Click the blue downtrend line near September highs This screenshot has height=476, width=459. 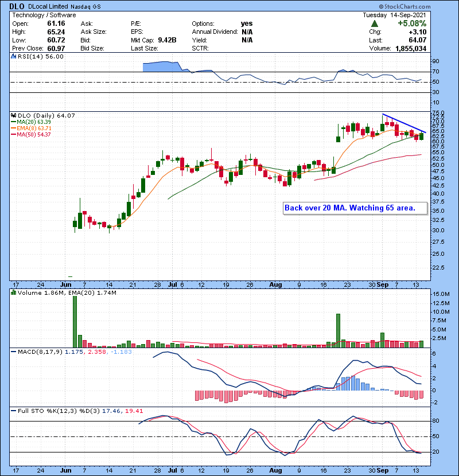[x=404, y=123]
